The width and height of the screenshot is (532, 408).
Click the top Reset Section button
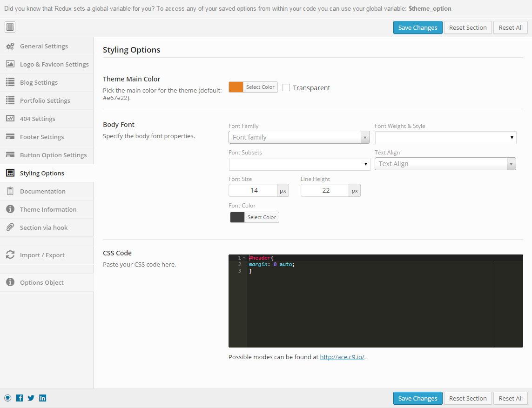point(468,27)
